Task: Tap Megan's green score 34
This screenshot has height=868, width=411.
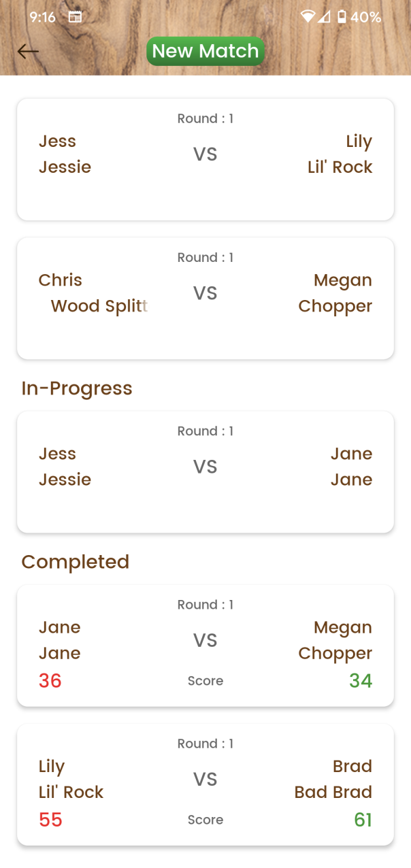Action: [x=361, y=681]
